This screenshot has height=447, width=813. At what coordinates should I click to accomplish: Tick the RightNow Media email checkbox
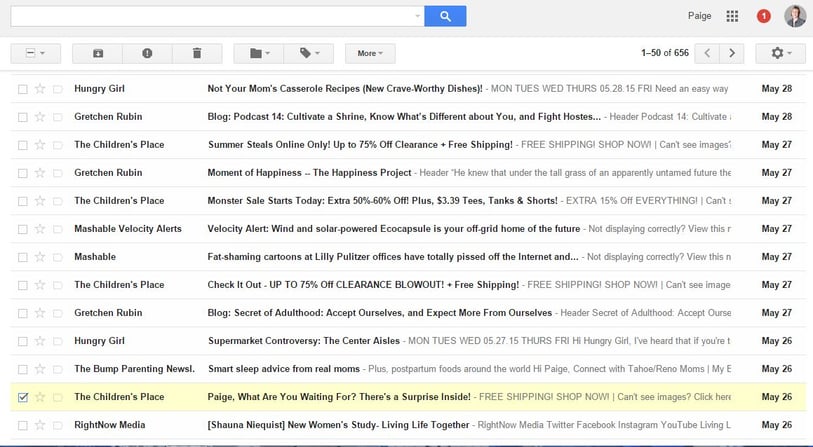(23, 425)
